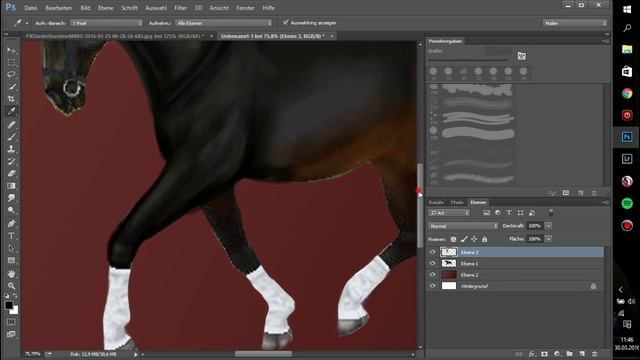The image size is (640, 360).
Task: Hide the Ebene 2 layer
Action: pos(433,275)
